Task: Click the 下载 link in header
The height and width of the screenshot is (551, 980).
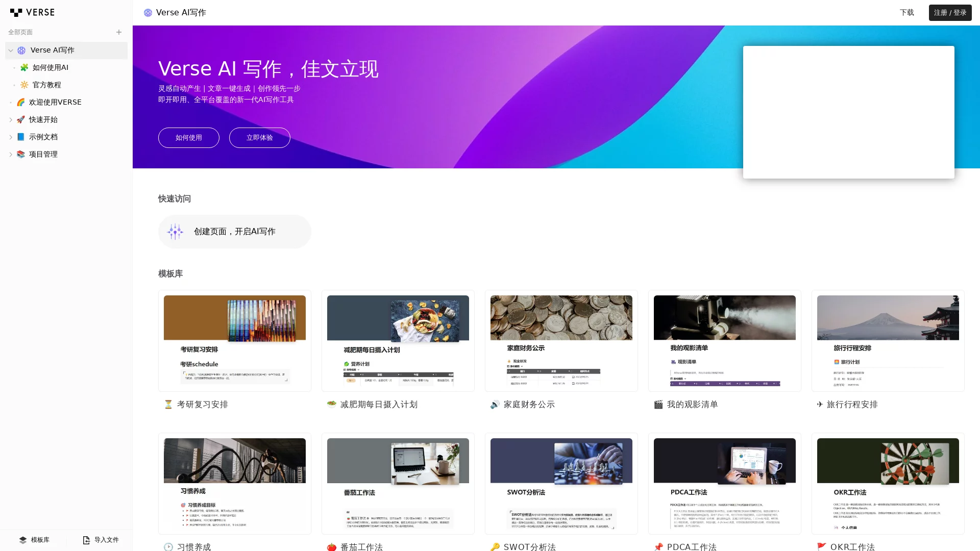Action: tap(906, 12)
